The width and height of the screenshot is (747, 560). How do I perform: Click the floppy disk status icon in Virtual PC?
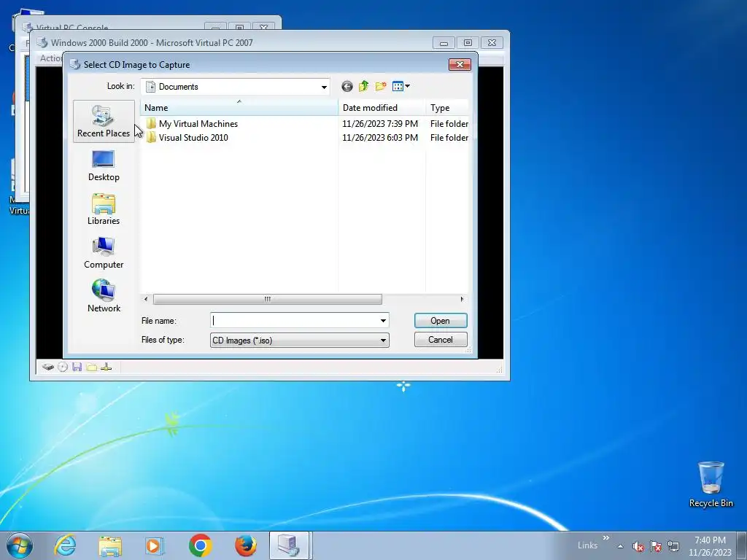tap(77, 367)
